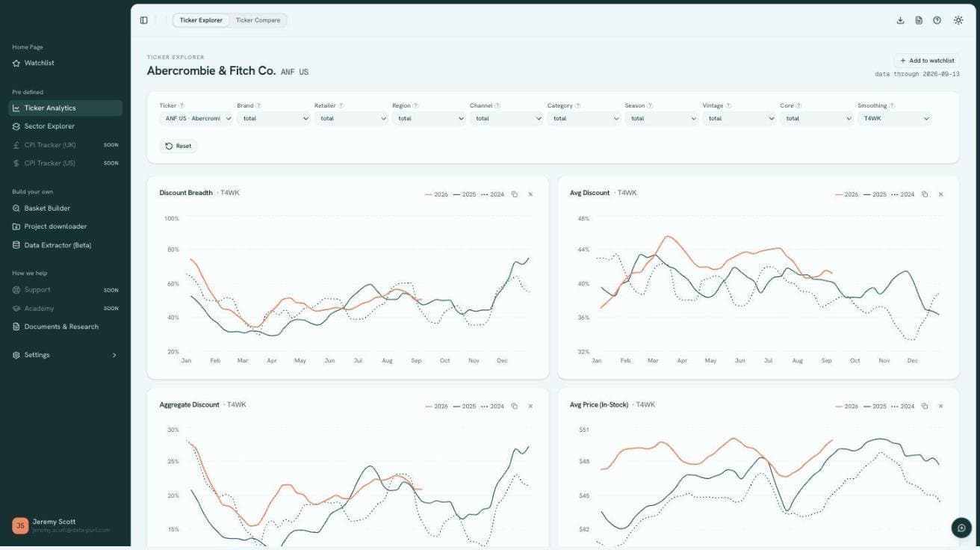The width and height of the screenshot is (980, 550).
Task: Open the Smoothing dropdown set to T4WK
Action: [x=895, y=118]
